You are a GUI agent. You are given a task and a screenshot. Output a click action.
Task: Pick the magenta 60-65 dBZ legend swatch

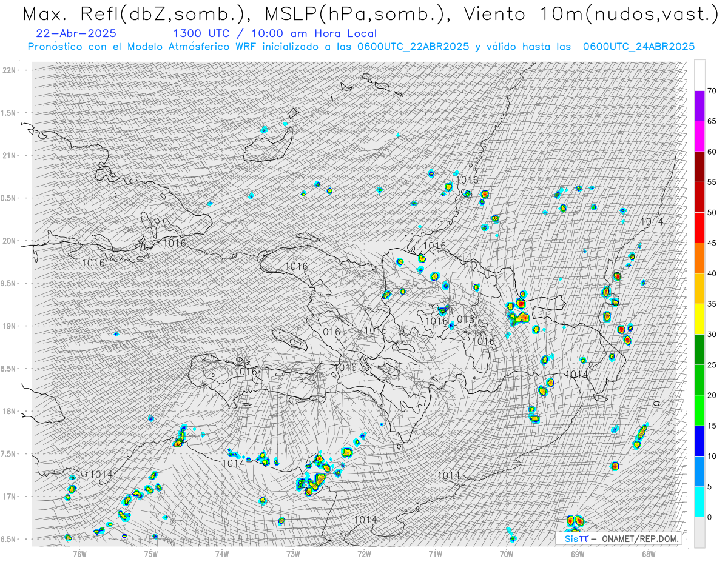(x=699, y=136)
